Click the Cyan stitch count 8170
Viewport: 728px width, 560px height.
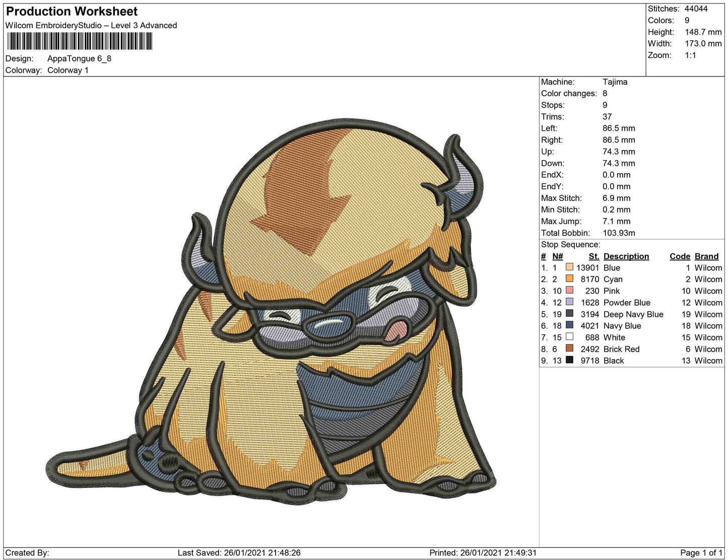pyautogui.click(x=590, y=279)
